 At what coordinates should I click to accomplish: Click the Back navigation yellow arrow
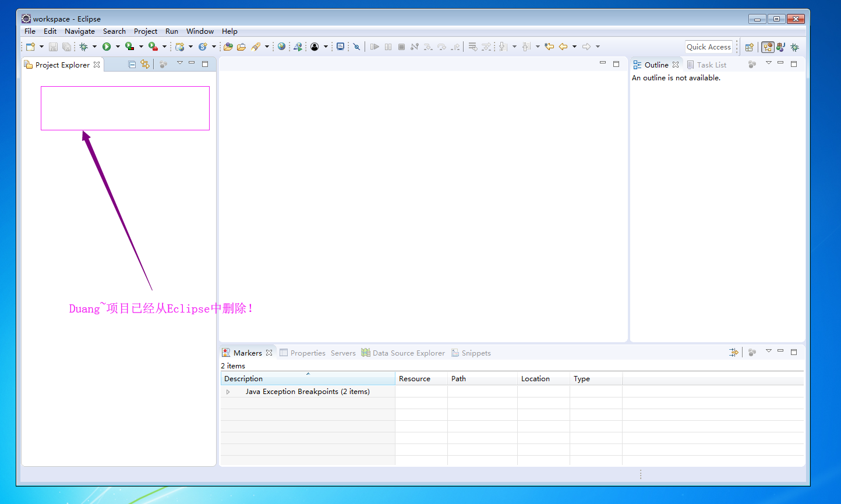point(563,47)
